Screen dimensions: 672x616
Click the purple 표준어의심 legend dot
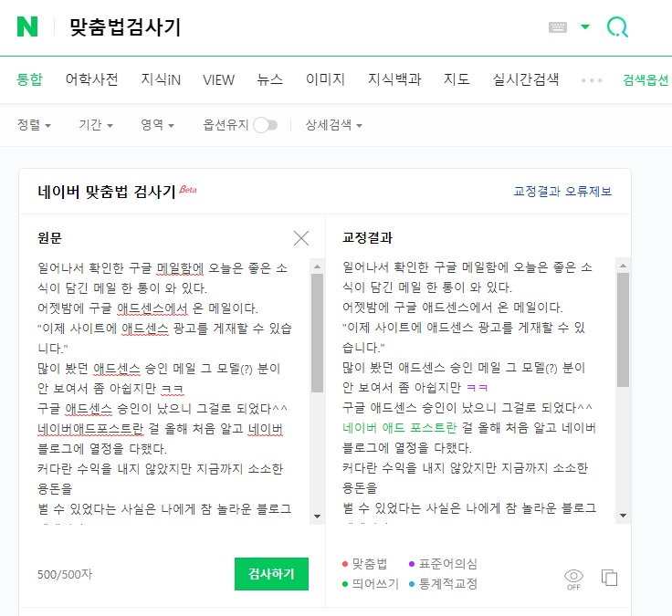[x=412, y=564]
